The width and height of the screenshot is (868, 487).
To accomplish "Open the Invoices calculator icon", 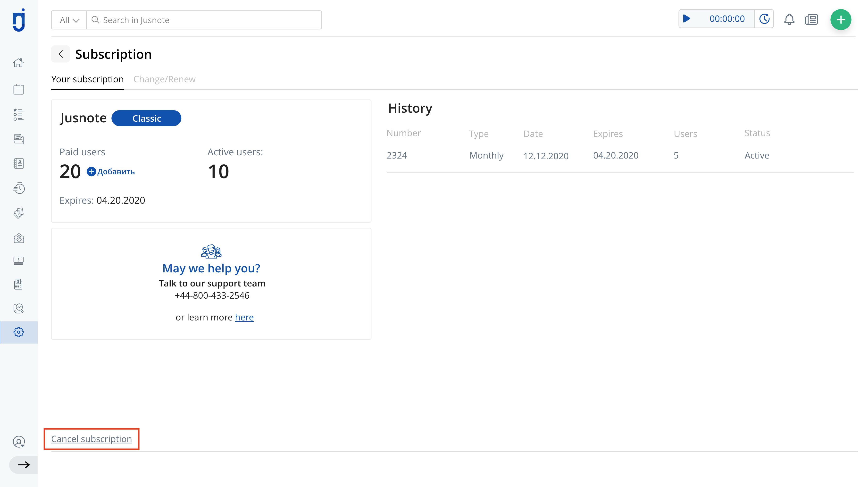I will pyautogui.click(x=18, y=284).
